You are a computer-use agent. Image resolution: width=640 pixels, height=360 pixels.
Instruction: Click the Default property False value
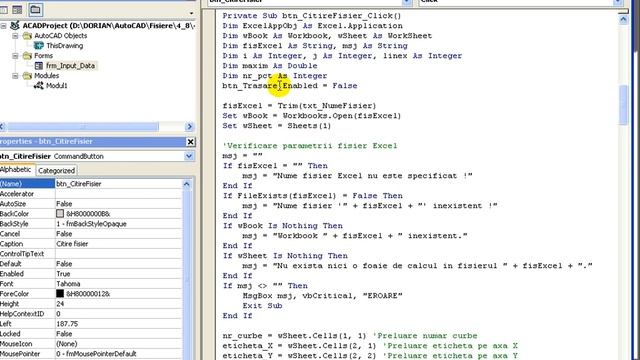click(x=64, y=264)
